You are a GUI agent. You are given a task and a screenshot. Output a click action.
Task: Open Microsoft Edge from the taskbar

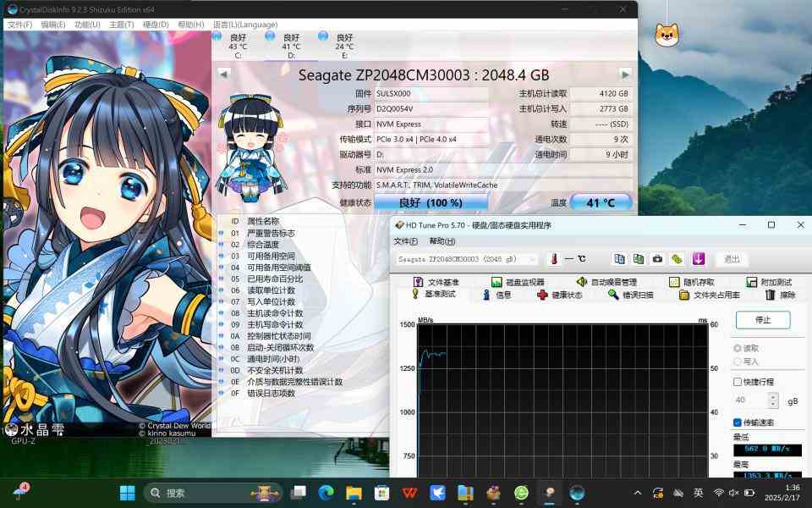point(326,493)
